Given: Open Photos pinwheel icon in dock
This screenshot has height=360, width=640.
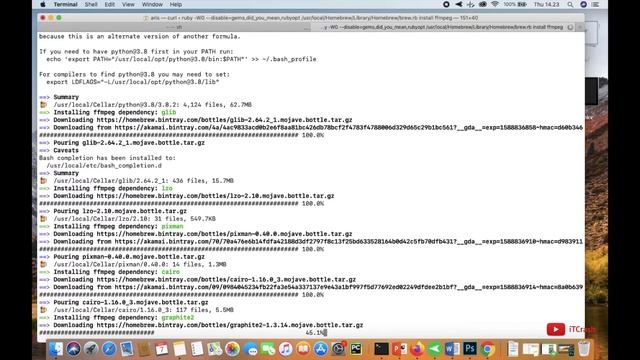Looking at the screenshot, I should tap(232, 349).
